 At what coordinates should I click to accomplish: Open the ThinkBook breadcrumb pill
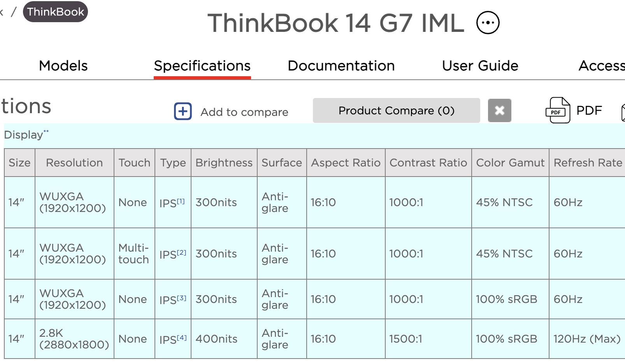click(x=55, y=12)
